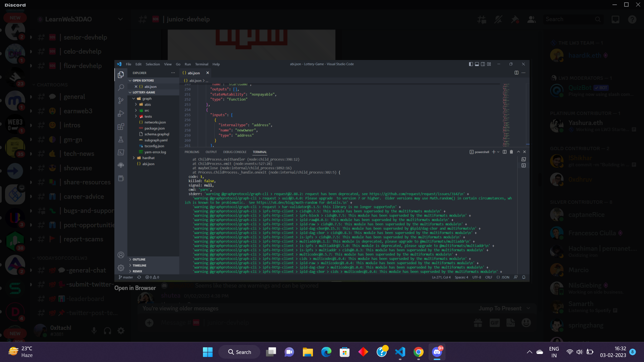
Task: Kill the powershell terminal with trash icon
Action: 511,152
